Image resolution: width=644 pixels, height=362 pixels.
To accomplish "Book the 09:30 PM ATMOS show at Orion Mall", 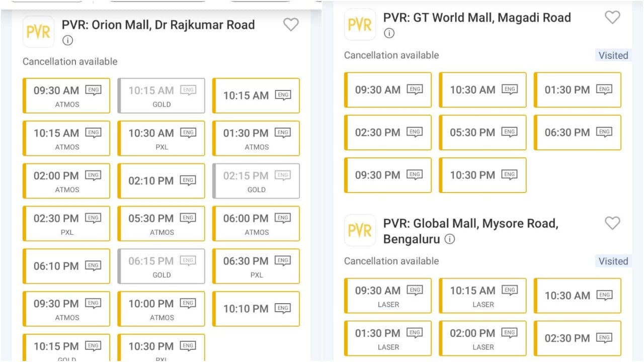I will pos(66,309).
